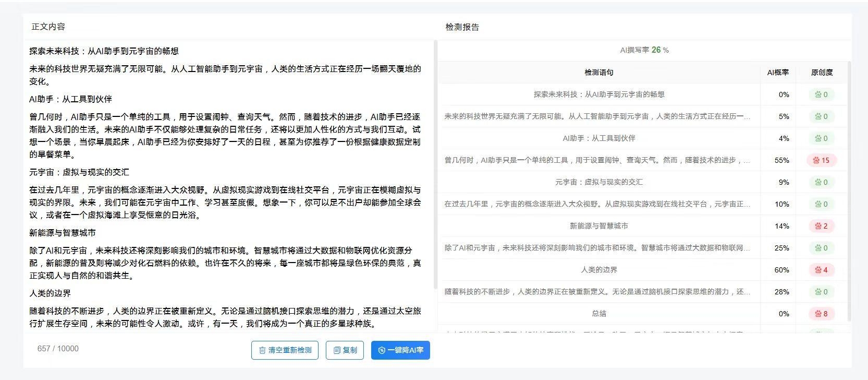Click the 原创度 column header
868x380 pixels.
822,73
